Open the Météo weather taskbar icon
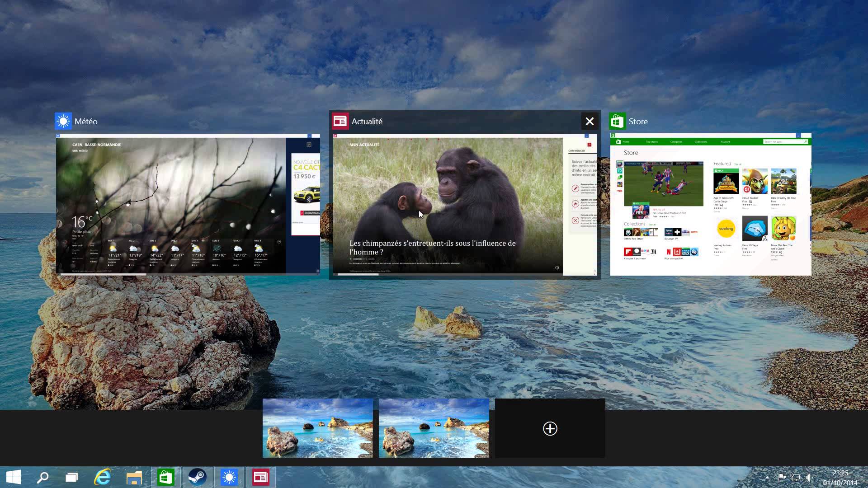Image resolution: width=868 pixels, height=488 pixels. pos(229,477)
